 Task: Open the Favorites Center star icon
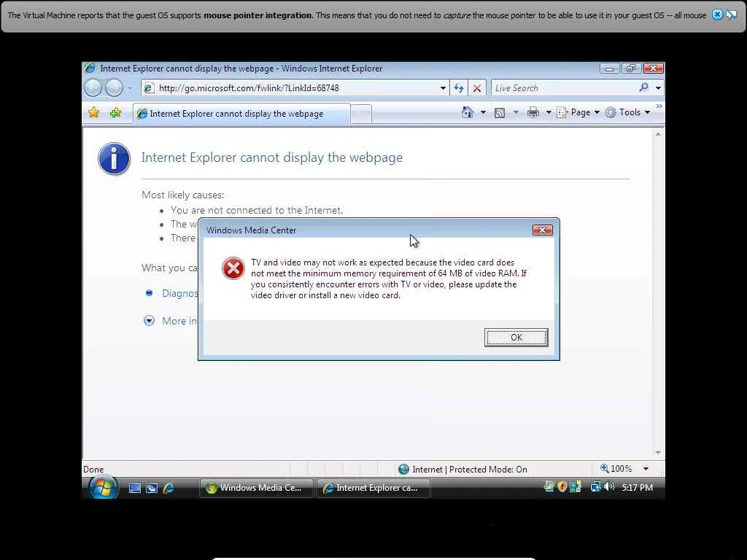tap(94, 113)
